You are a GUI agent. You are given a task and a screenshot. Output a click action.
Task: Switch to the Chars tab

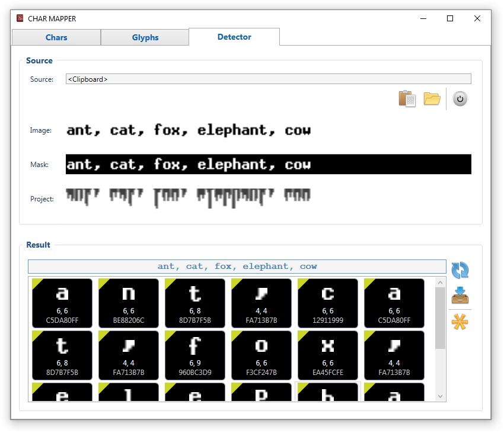coord(56,37)
